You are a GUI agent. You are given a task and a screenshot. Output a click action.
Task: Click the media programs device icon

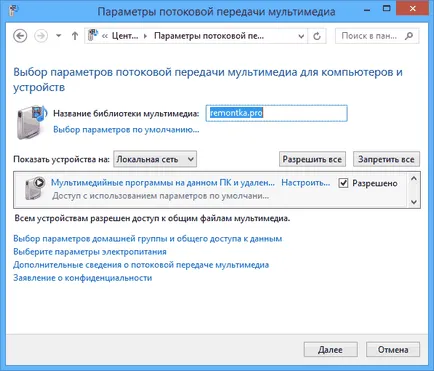pos(35,188)
